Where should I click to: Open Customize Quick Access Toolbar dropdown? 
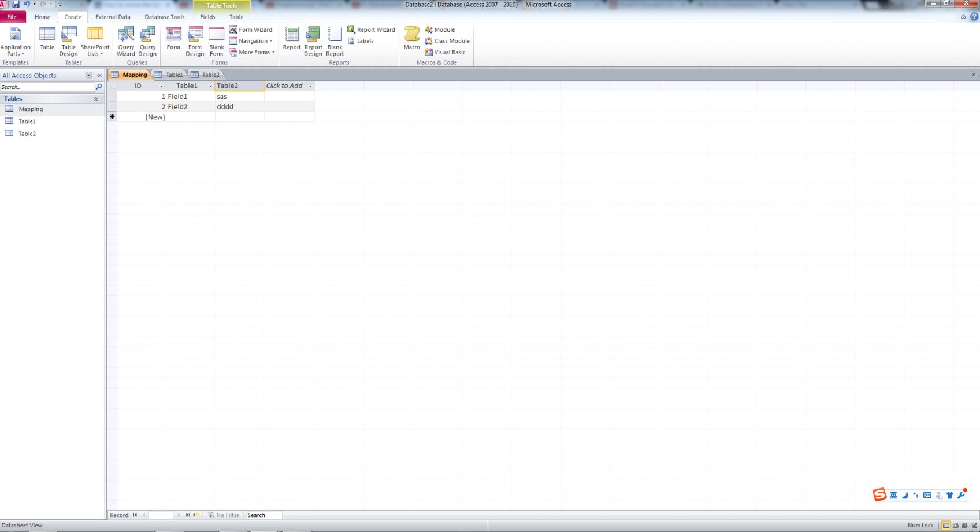point(60,4)
